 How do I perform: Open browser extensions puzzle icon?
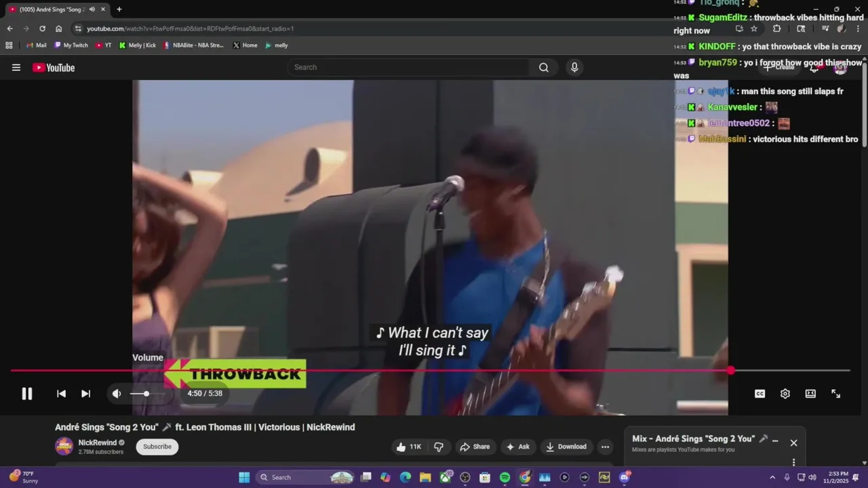coord(776,28)
